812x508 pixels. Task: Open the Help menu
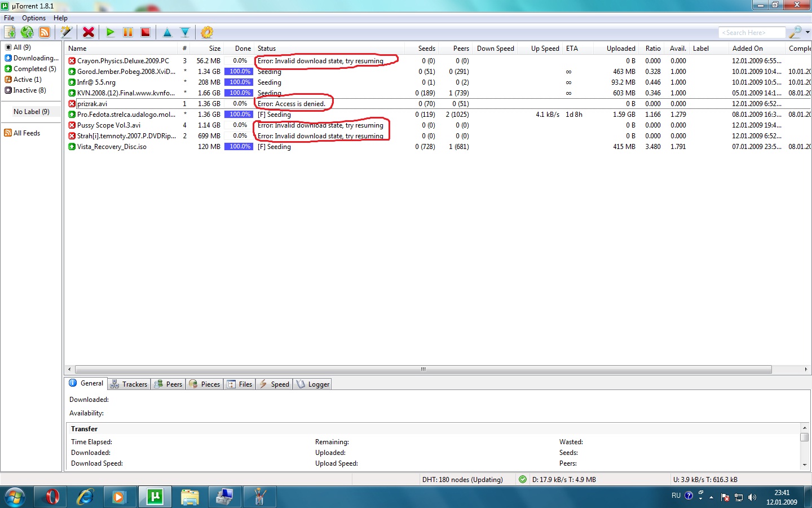click(x=60, y=18)
